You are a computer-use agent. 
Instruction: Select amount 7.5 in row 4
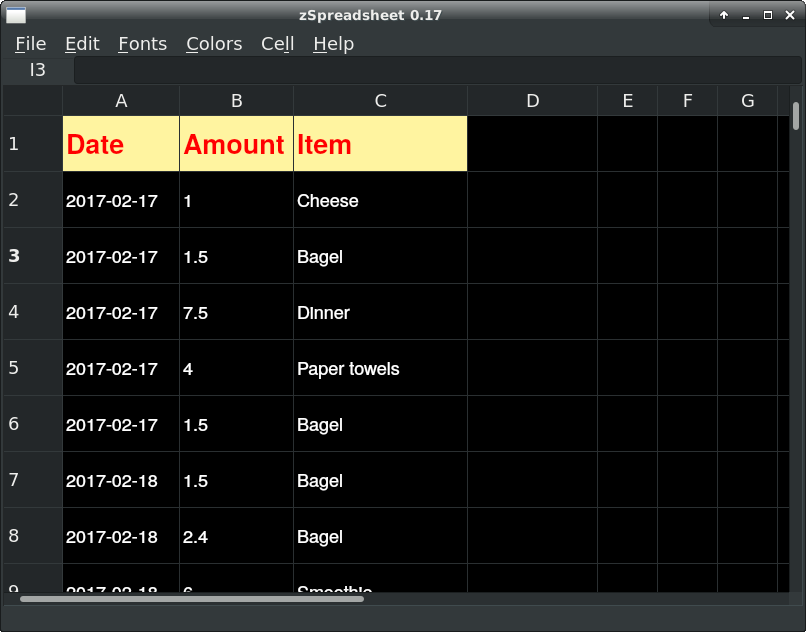click(236, 312)
